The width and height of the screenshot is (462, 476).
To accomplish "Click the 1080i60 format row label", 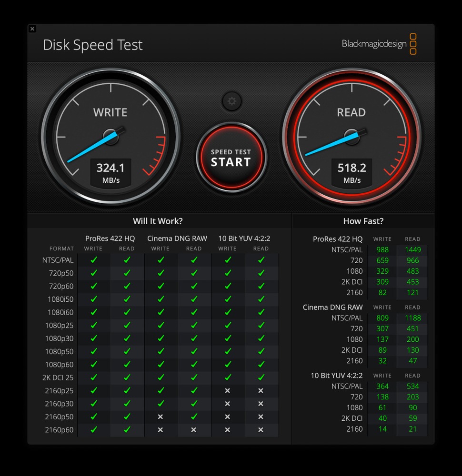I will [60, 312].
